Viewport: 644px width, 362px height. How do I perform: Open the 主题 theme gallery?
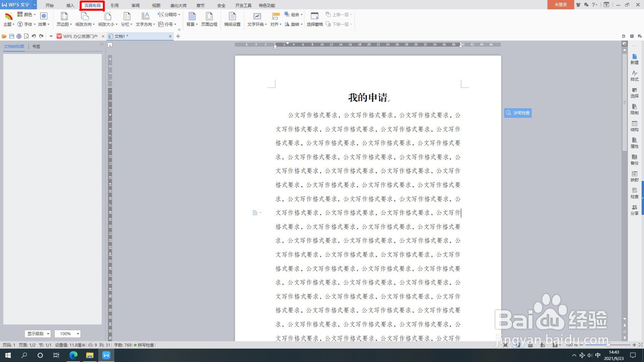tap(8, 20)
